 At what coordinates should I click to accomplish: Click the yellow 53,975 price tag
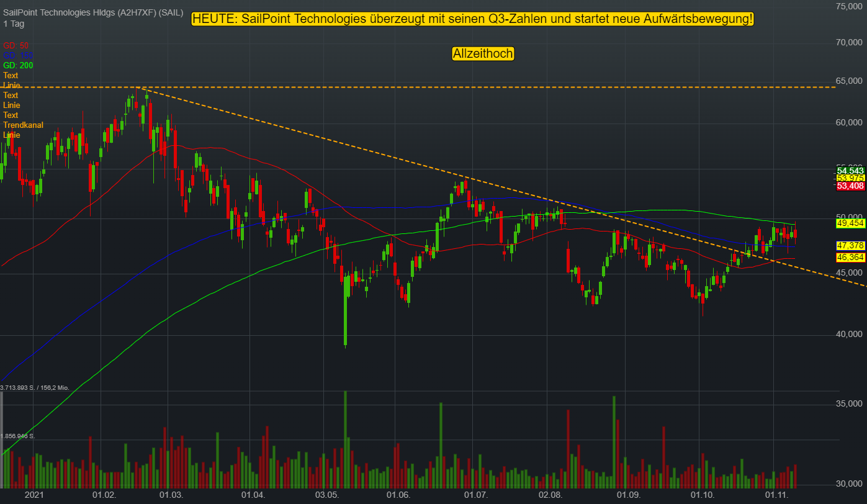850,178
